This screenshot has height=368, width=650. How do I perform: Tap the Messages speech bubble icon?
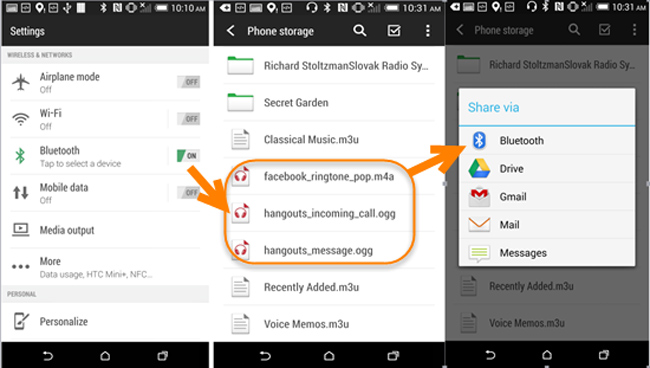479,253
